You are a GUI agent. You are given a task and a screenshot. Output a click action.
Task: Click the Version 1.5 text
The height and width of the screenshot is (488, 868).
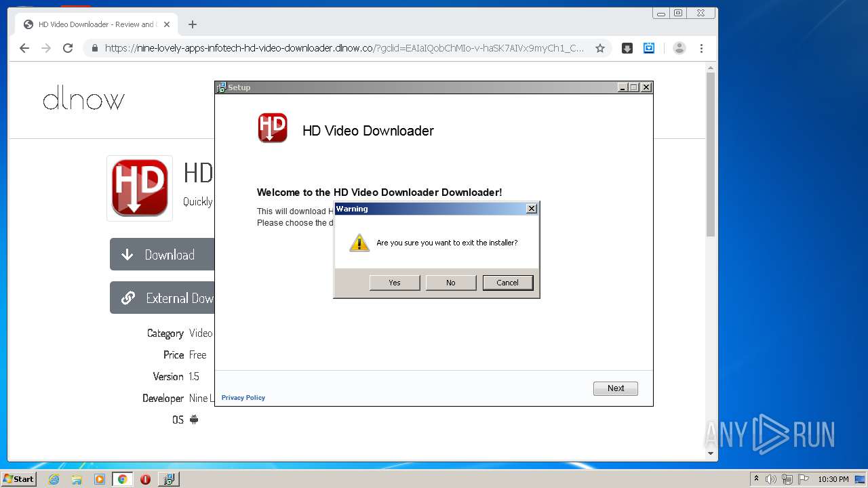pyautogui.click(x=176, y=376)
